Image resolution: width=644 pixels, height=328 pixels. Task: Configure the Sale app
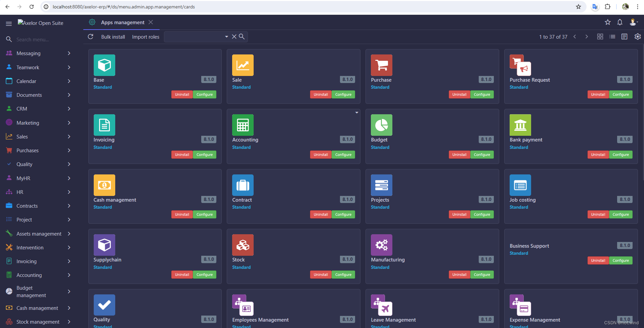[x=343, y=94]
